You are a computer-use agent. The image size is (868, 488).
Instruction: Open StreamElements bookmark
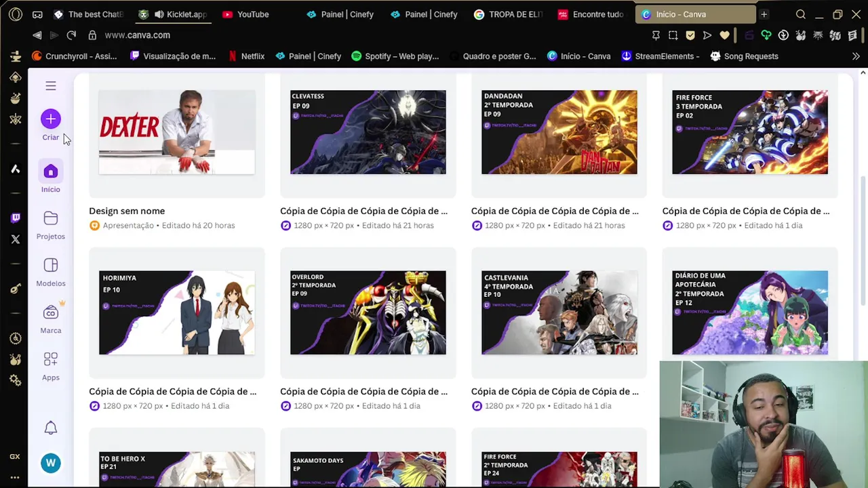click(660, 56)
